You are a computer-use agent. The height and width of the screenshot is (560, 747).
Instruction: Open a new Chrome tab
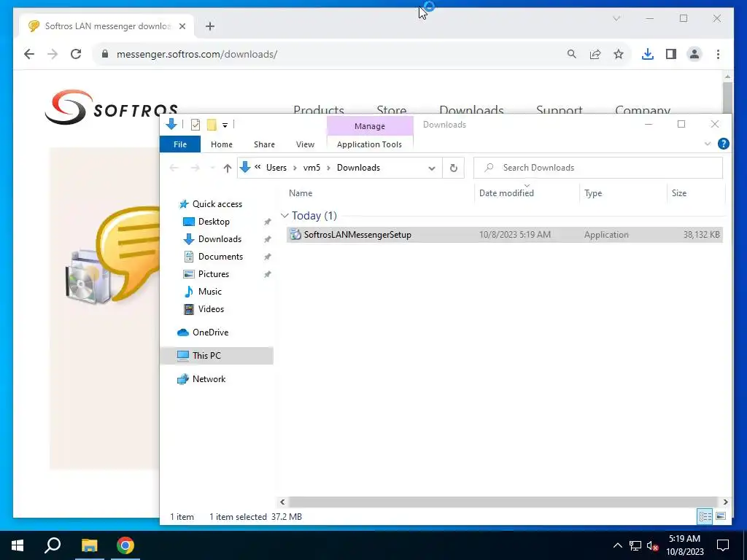(210, 26)
